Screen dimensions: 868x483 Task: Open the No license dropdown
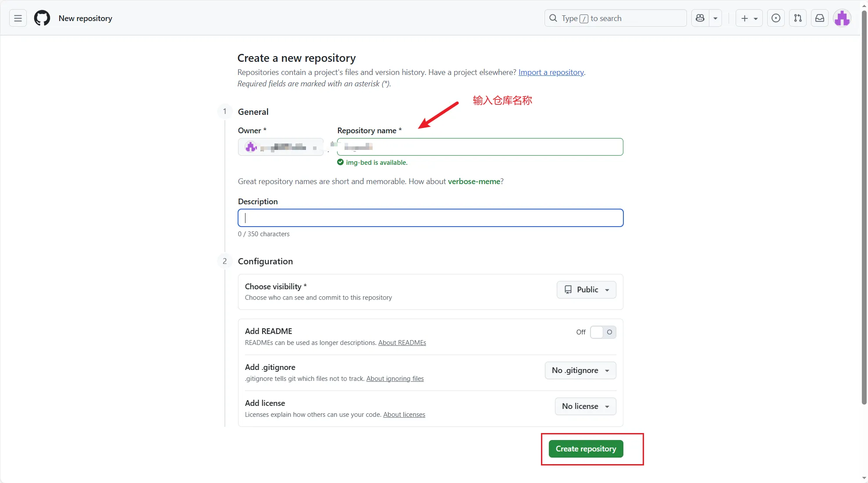point(585,406)
